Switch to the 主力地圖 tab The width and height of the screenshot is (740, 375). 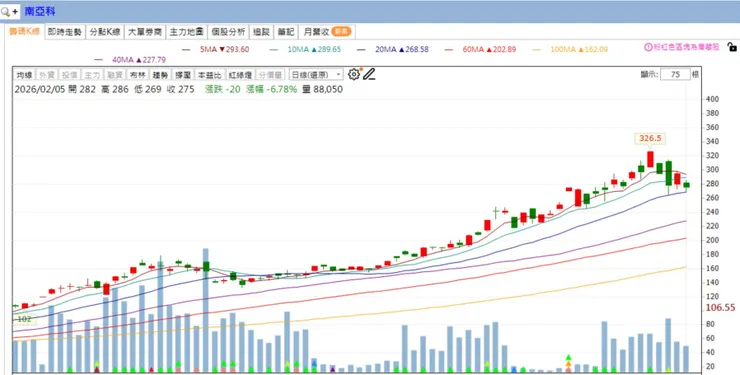(x=186, y=32)
